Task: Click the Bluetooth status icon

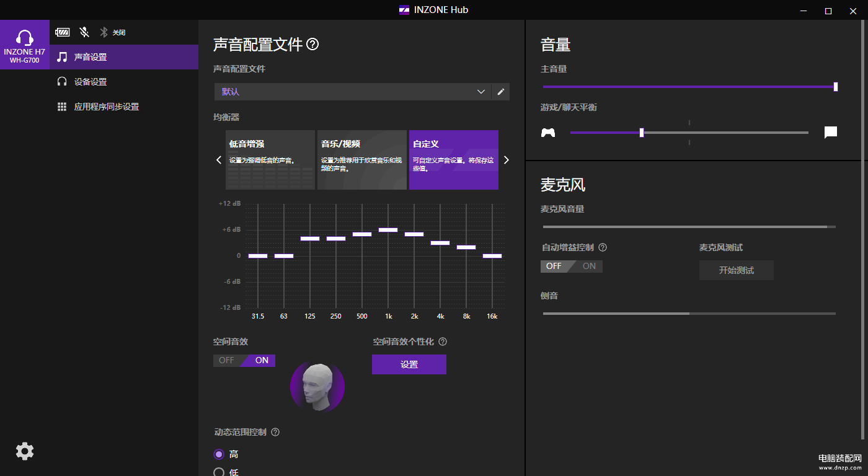Action: (x=104, y=32)
